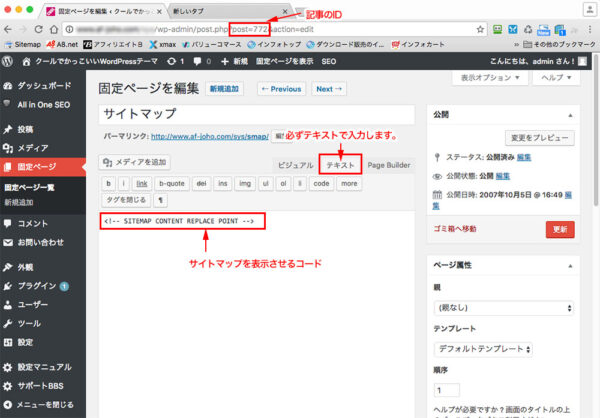Click the Comments (コメント) sidebar icon
The width and height of the screenshot is (600, 418).
click(9, 224)
